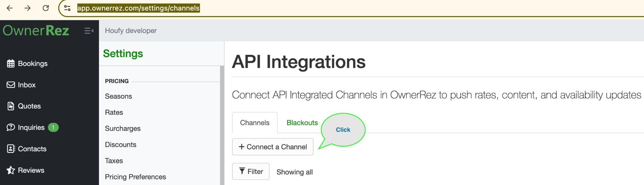Open Surcharges settings page
The width and height of the screenshot is (644, 185).
(x=123, y=129)
